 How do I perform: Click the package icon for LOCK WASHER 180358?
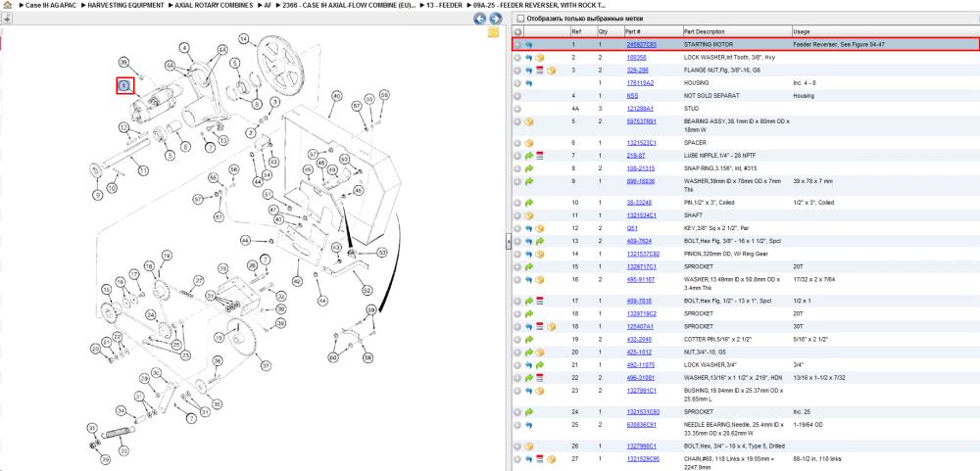click(x=540, y=58)
